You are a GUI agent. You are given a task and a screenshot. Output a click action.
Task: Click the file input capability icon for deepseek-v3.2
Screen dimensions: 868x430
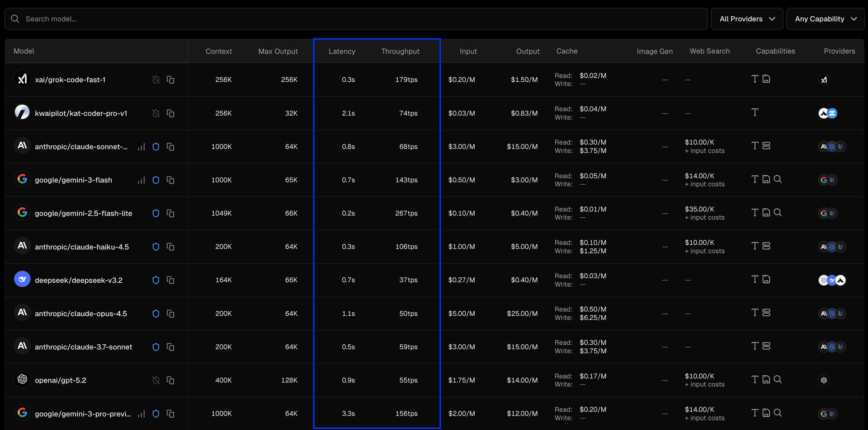click(766, 280)
